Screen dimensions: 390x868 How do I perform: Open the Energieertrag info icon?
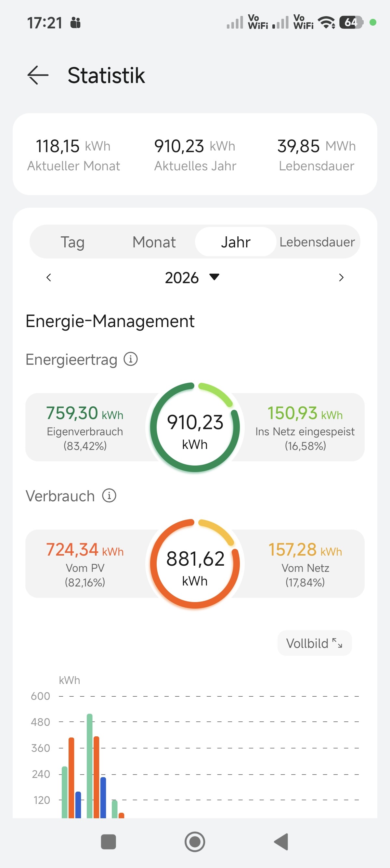(x=131, y=359)
